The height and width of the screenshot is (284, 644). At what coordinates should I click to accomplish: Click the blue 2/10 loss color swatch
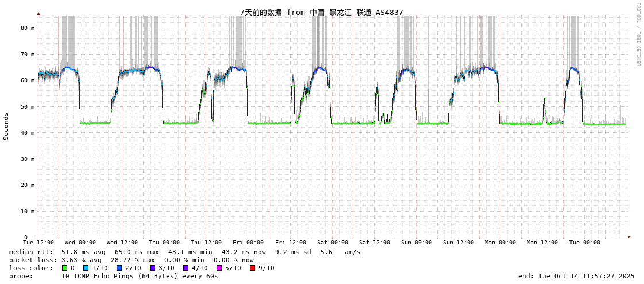click(x=119, y=268)
